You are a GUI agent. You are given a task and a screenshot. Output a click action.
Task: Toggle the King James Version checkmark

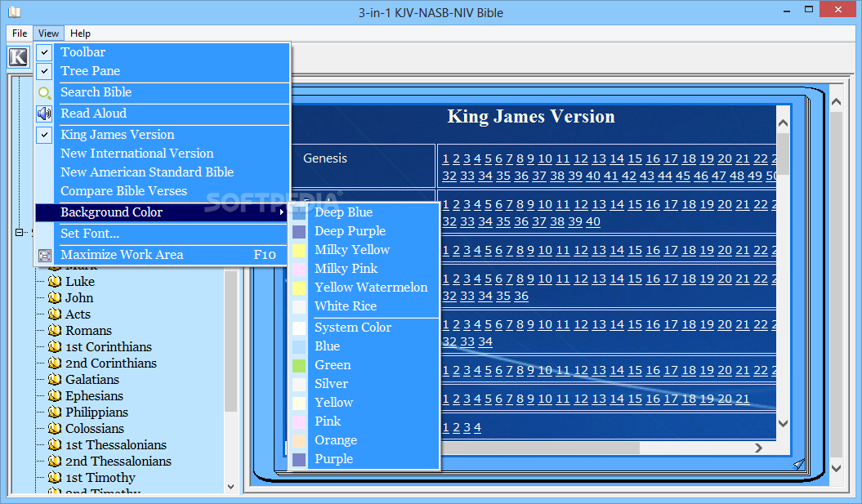point(44,135)
